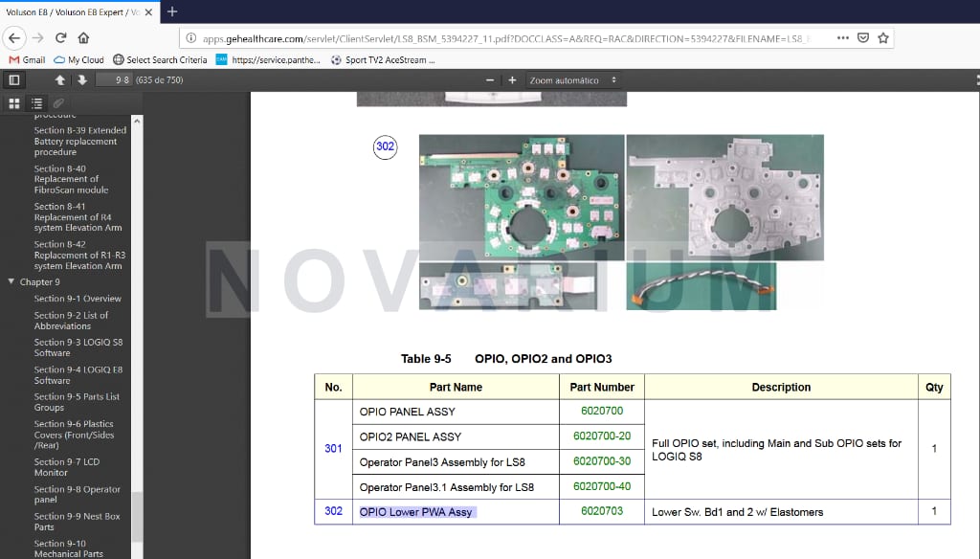
Task: Select the Voluson E8 browser tab
Action: [x=80, y=11]
